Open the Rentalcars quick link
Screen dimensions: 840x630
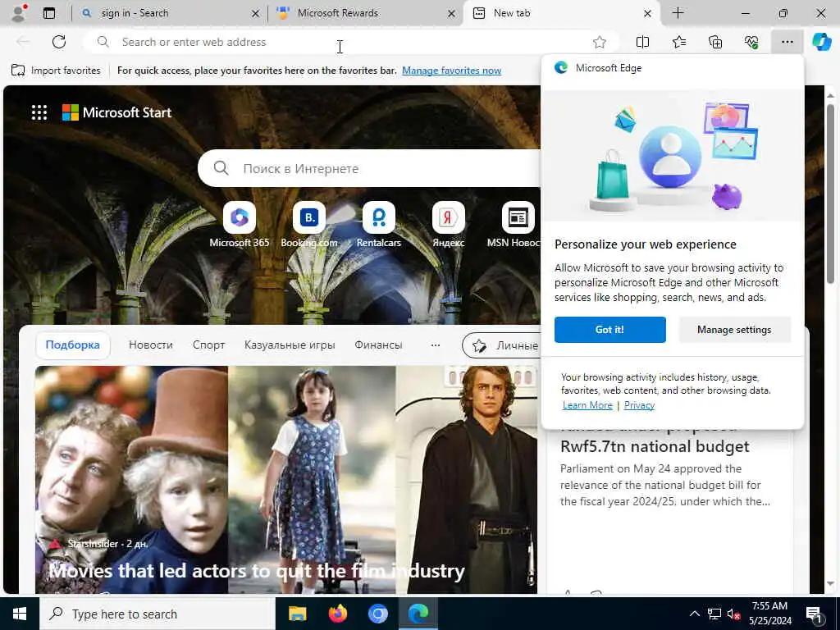(x=379, y=225)
